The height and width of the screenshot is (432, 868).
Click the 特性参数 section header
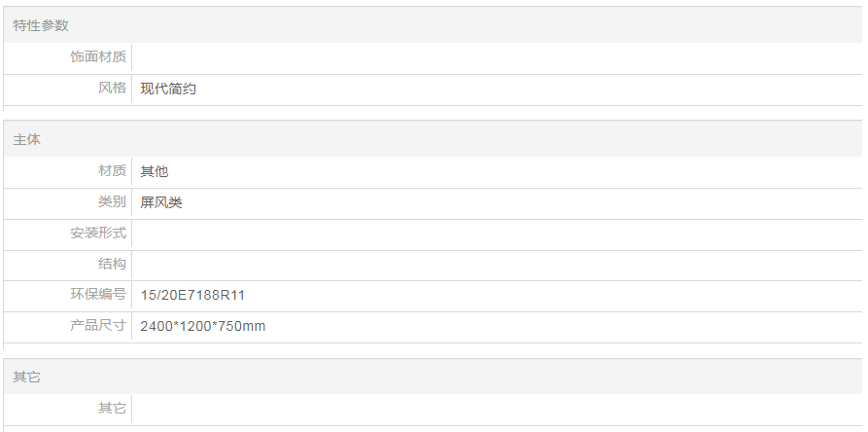41,25
